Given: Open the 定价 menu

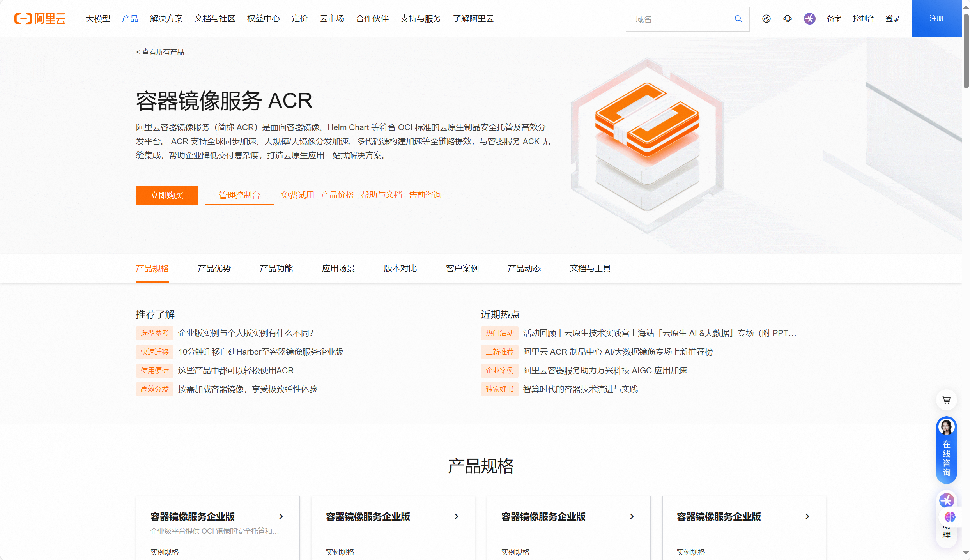Looking at the screenshot, I should coord(300,19).
